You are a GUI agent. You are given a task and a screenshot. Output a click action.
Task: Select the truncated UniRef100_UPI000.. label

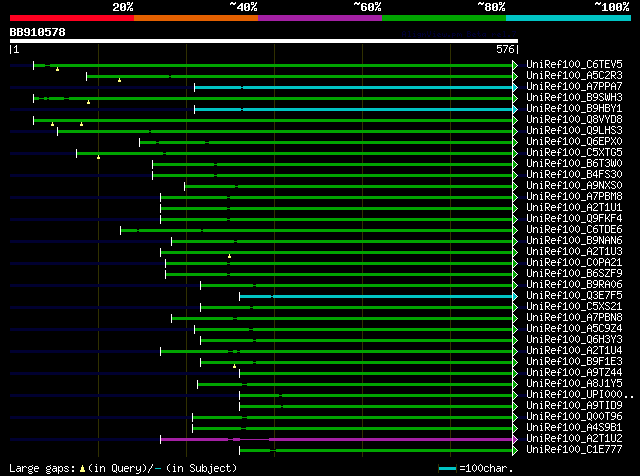[x=580, y=395]
